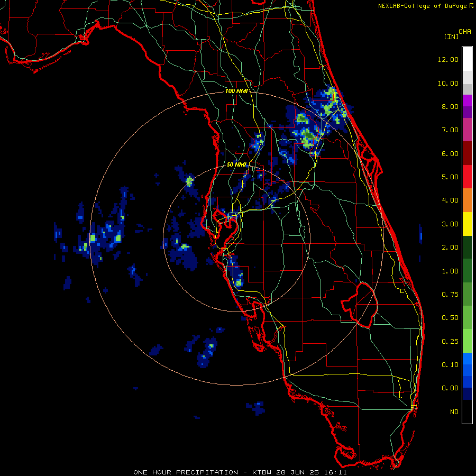Click the 1.00 legend value
The height and width of the screenshot is (476, 476).
coord(450,271)
